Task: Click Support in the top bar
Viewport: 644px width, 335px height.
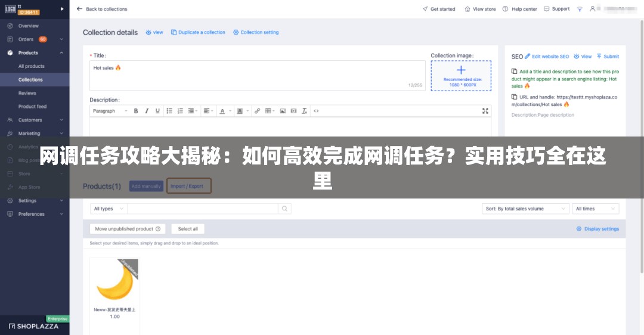Action: (x=556, y=9)
